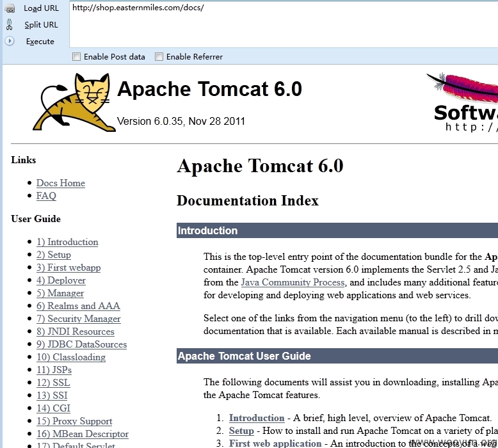Click the Software Foundation logo text
498x448 pixels.
click(x=465, y=113)
